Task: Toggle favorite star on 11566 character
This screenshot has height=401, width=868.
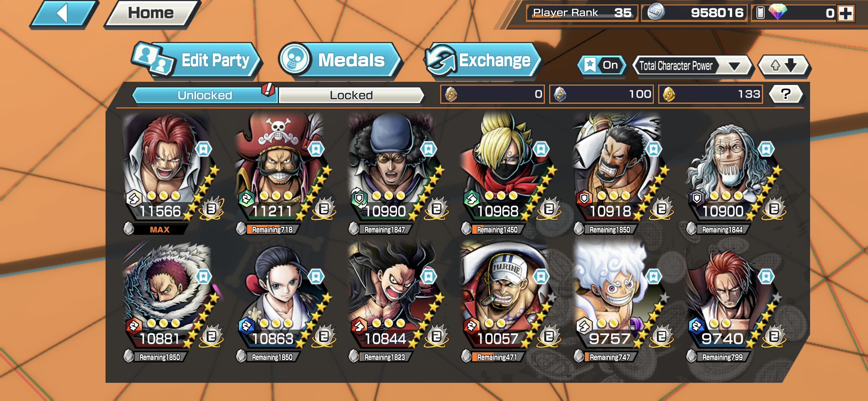Action: (204, 149)
